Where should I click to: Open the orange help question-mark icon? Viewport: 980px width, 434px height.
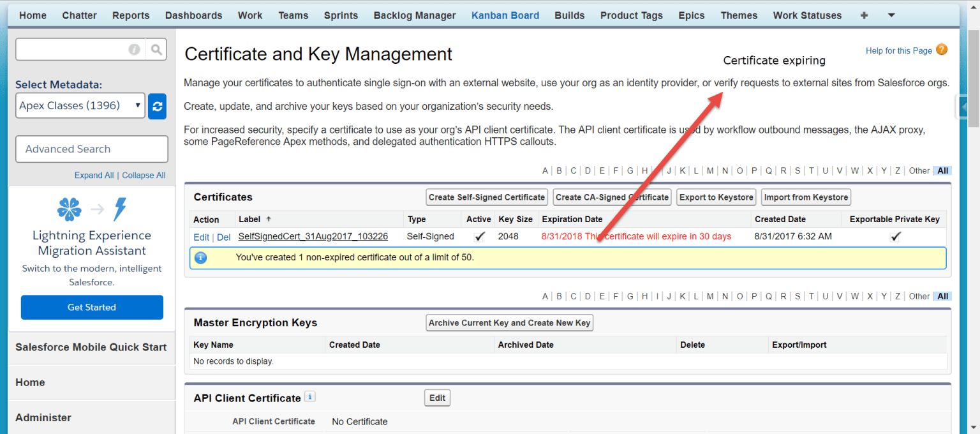[x=941, y=50]
